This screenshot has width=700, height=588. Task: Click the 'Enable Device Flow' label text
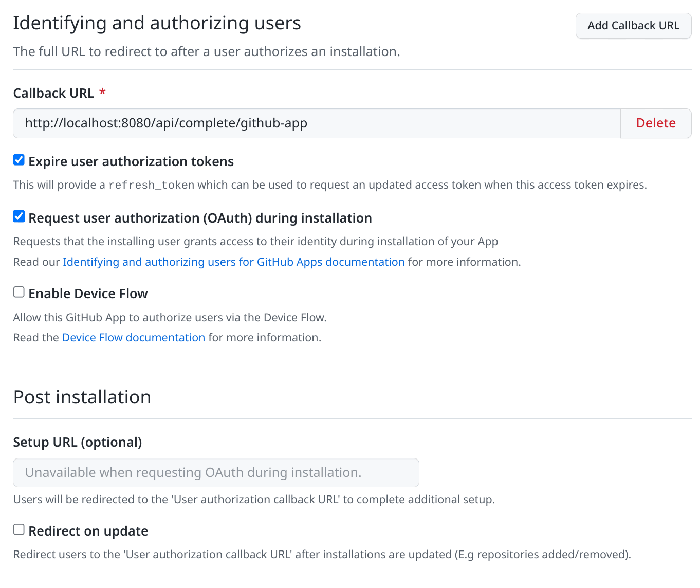(x=88, y=294)
